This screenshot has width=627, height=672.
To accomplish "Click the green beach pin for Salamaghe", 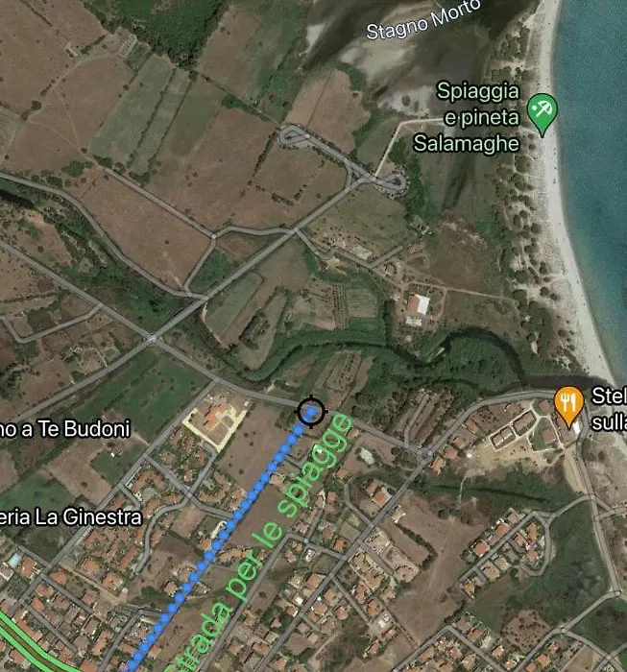I will [543, 114].
